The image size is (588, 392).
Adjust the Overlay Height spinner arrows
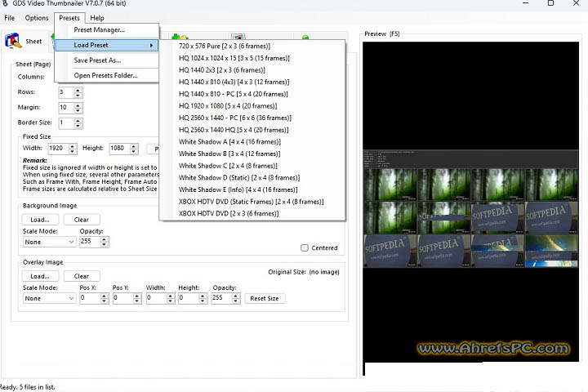tap(203, 299)
